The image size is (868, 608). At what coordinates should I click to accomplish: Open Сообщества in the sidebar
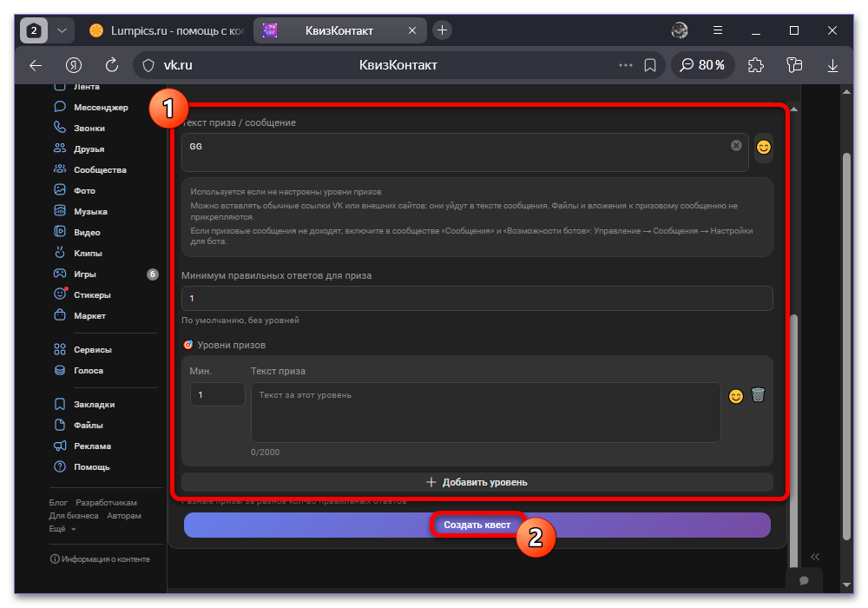[90, 169]
